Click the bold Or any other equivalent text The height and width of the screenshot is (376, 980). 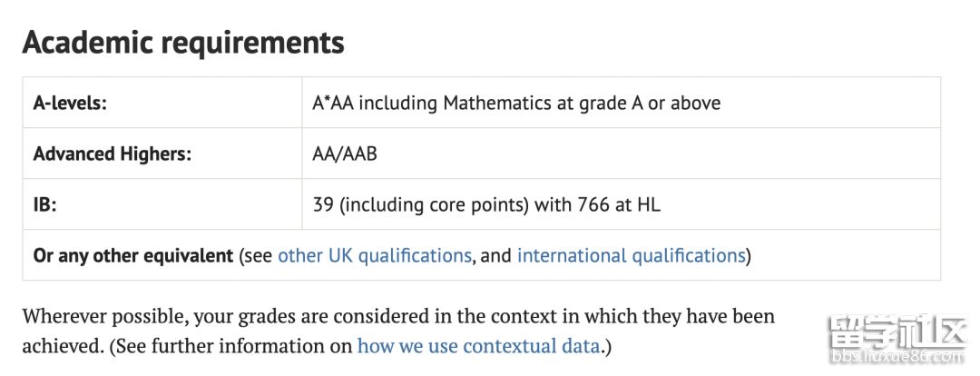133,255
